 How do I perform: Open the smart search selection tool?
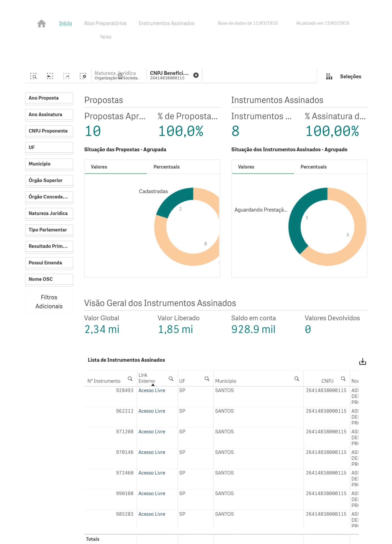click(33, 76)
